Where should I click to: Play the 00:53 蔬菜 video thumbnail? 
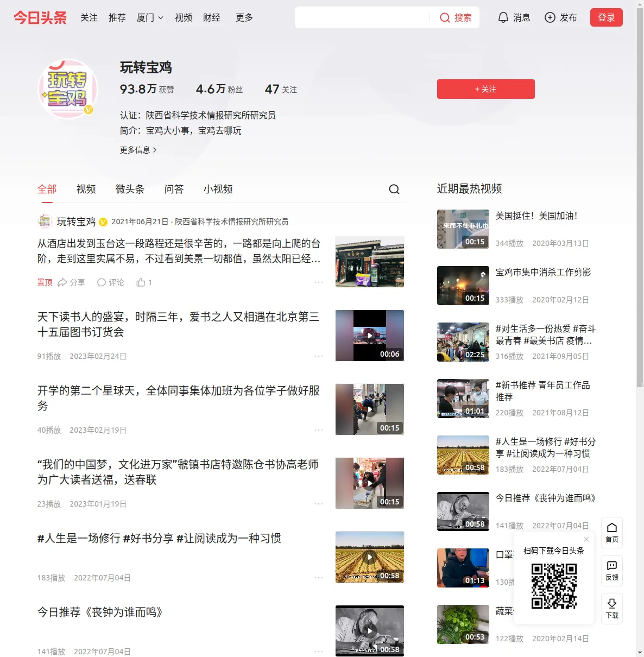coord(463,624)
